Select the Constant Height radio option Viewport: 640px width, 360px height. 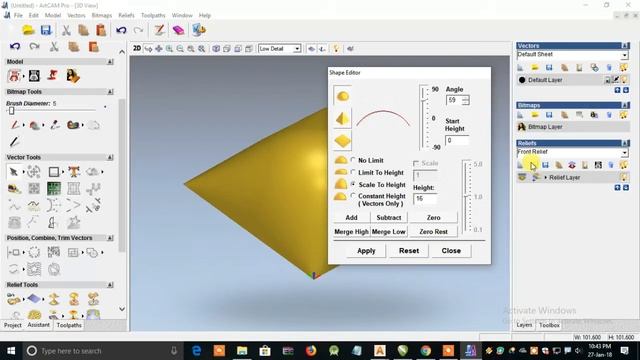(x=353, y=196)
